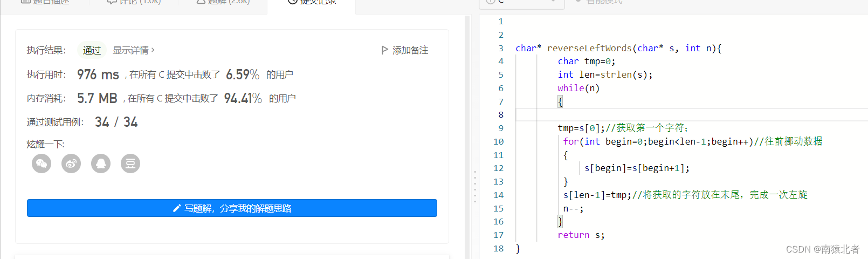Share result via Douban icon
Image resolution: width=868 pixels, height=259 pixels.
(x=130, y=163)
